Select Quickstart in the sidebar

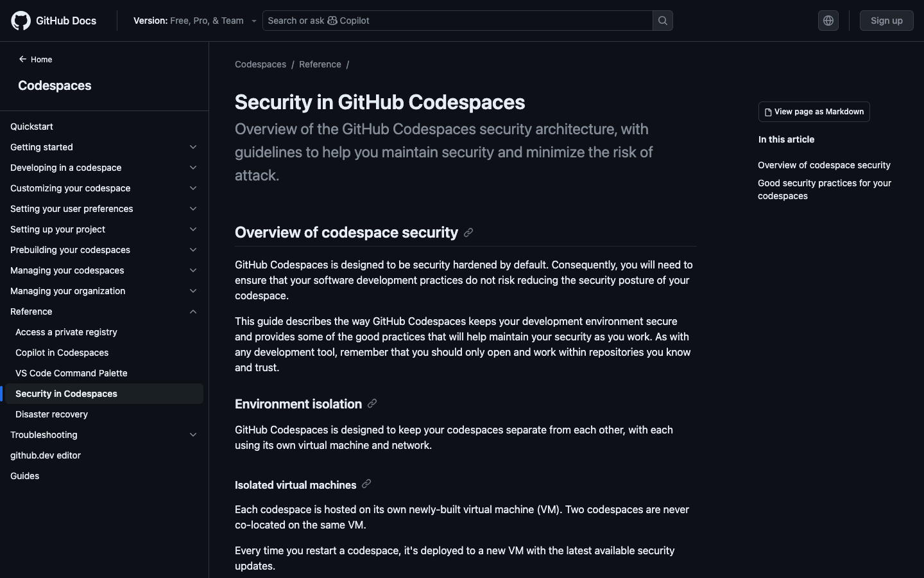(31, 127)
